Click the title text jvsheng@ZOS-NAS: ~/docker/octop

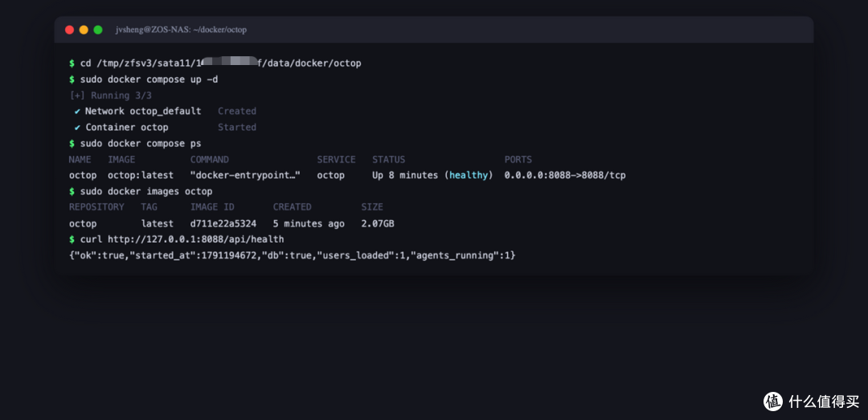181,30
